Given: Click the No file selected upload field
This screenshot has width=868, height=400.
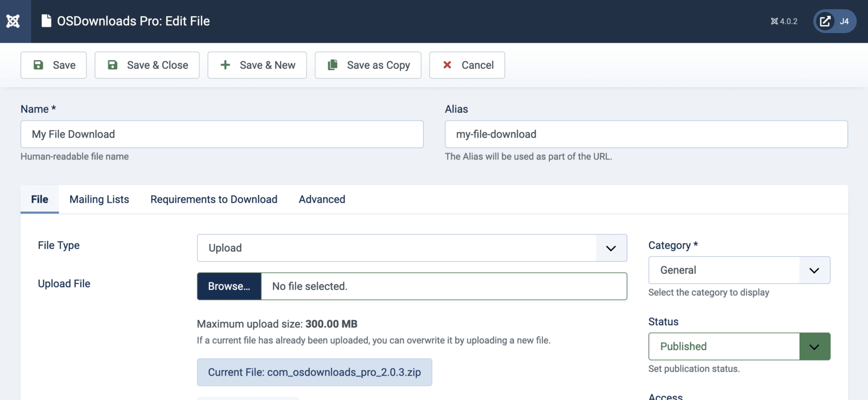Looking at the screenshot, I should coord(444,286).
